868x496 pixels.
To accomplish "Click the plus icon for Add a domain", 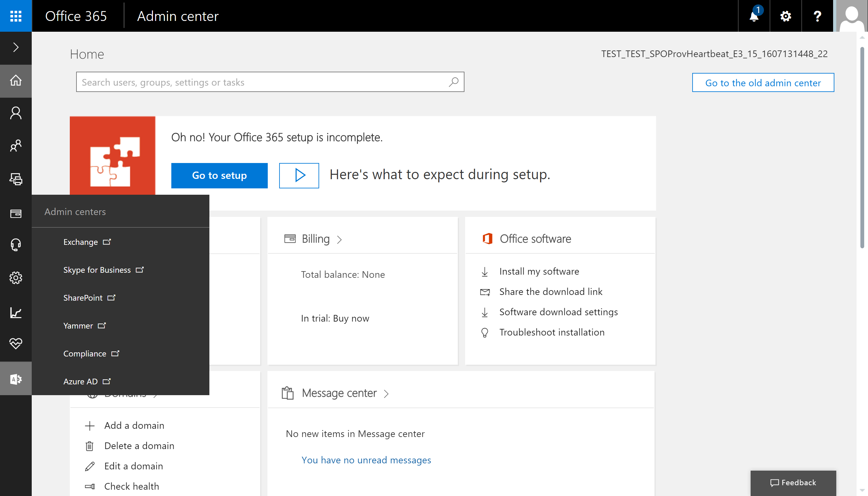I will 90,426.
